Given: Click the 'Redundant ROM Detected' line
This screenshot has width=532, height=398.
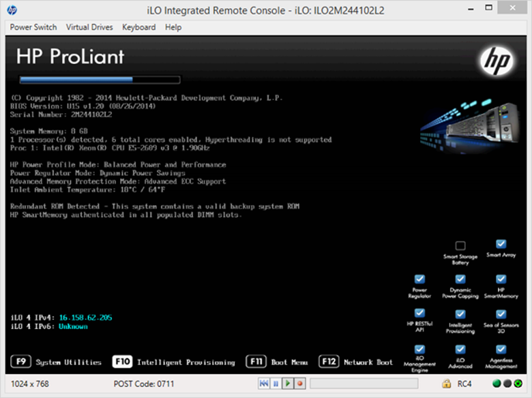Looking at the screenshot, I should (x=155, y=206).
